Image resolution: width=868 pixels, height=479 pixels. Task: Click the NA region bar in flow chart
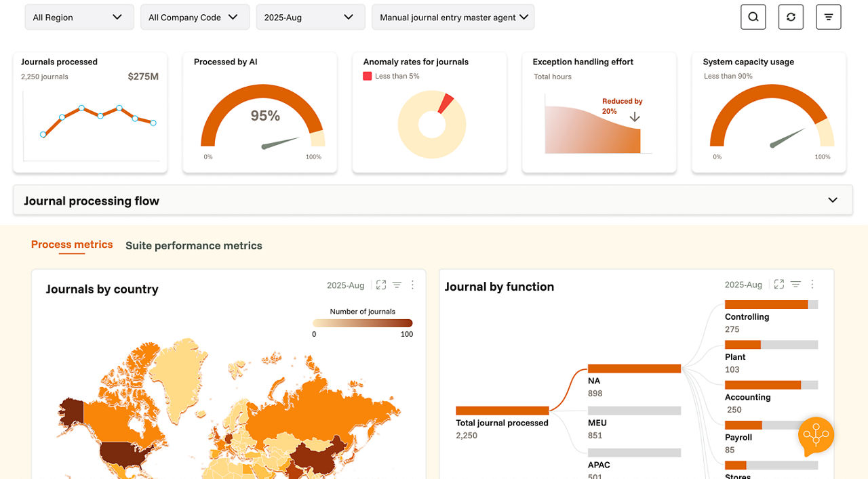pos(634,369)
